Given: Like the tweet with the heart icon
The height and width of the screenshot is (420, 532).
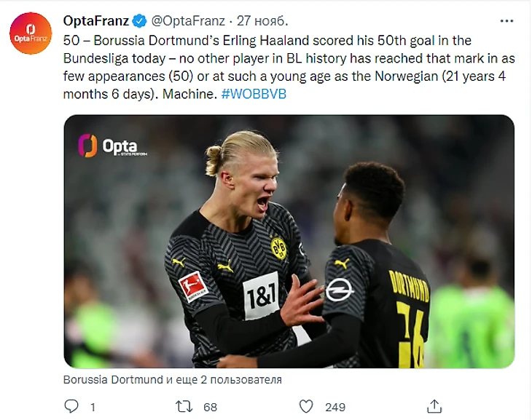Looking at the screenshot, I should [x=307, y=406].
